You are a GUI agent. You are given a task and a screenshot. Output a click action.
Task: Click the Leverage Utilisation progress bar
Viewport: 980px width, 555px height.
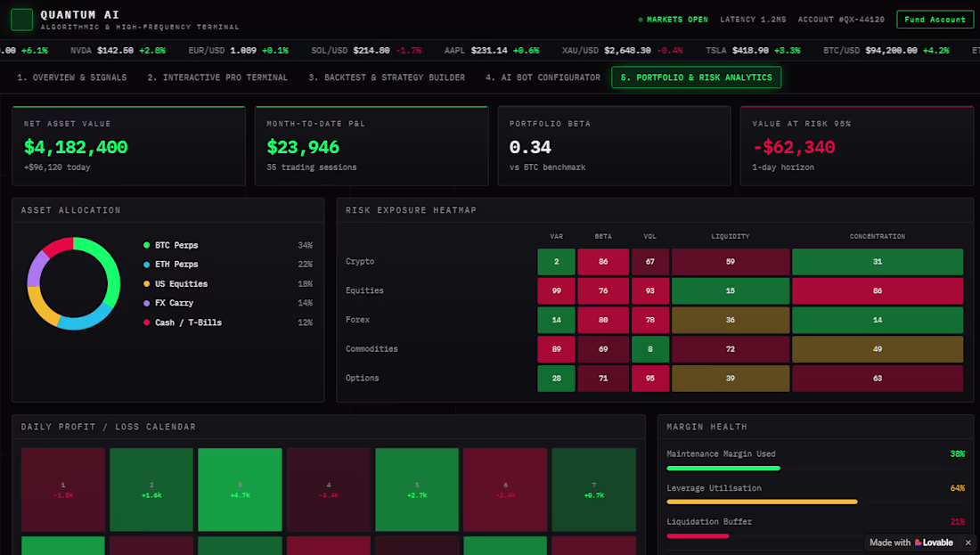(x=815, y=502)
